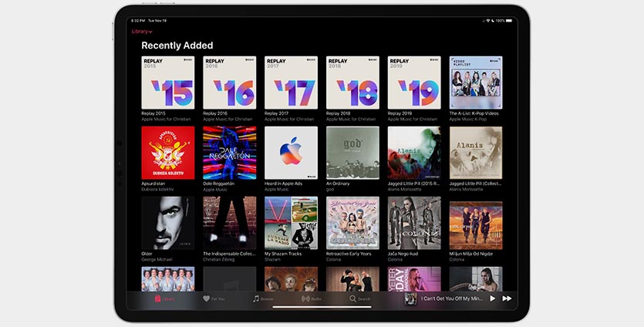
Task: Skip to next track with fast-forward icon
Action: click(507, 298)
